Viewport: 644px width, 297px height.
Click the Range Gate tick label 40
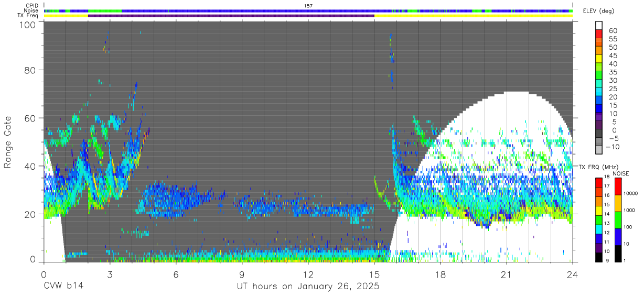coord(29,166)
